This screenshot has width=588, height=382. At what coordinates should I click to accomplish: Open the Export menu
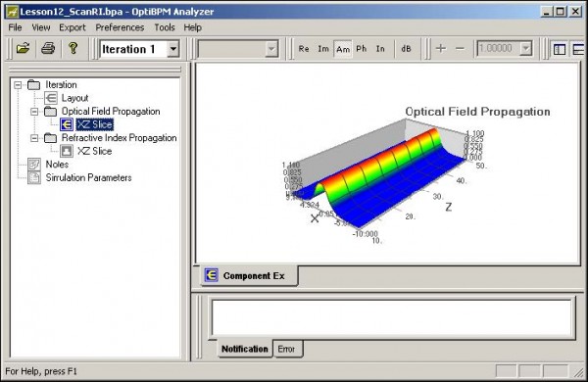click(73, 27)
